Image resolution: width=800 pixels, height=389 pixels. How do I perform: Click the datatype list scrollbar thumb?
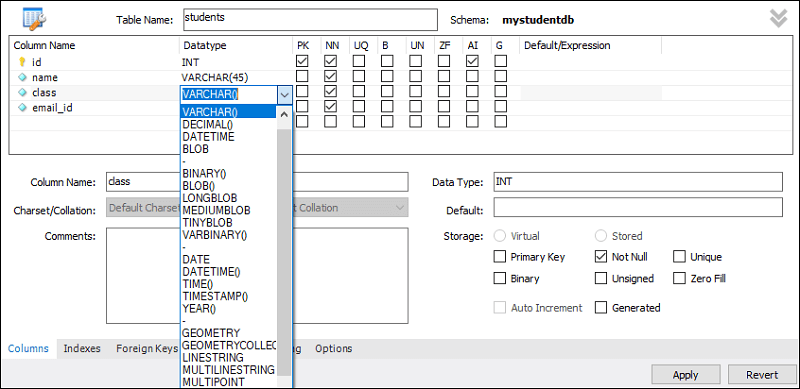click(x=284, y=253)
